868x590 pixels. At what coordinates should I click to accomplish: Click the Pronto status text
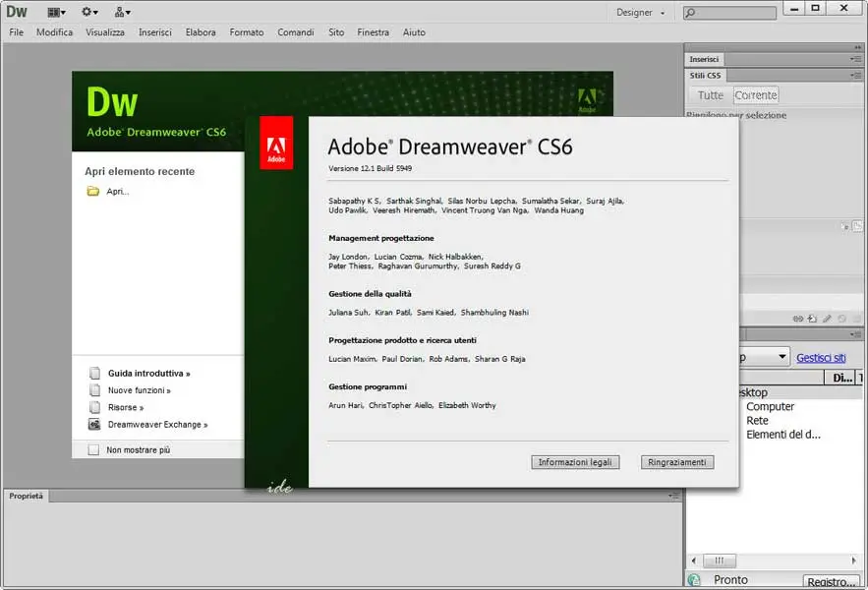pos(730,580)
